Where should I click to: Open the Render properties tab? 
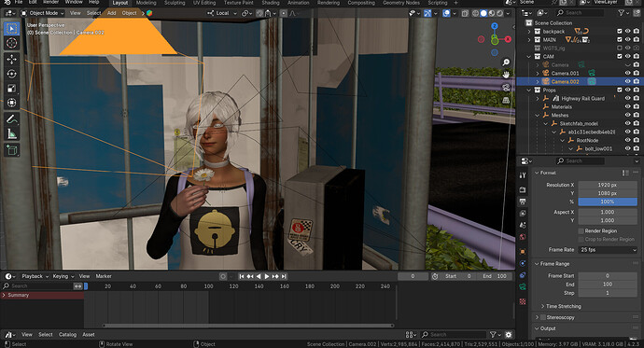pos(523,189)
